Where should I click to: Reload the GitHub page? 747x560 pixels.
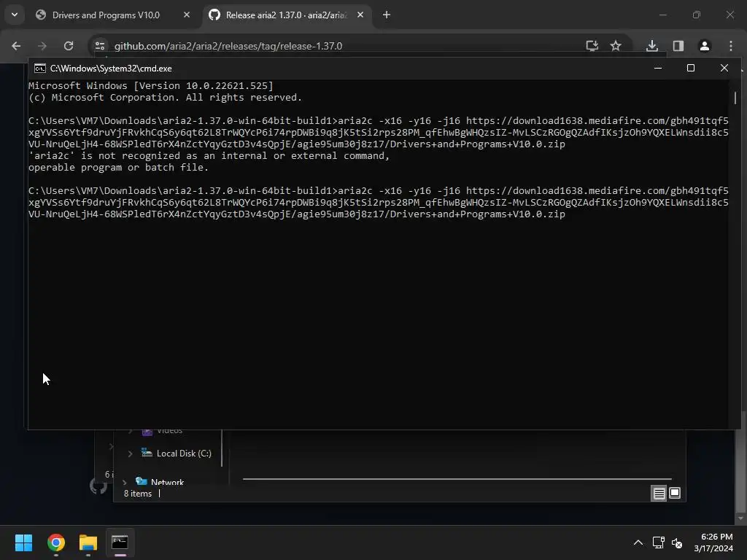(69, 46)
